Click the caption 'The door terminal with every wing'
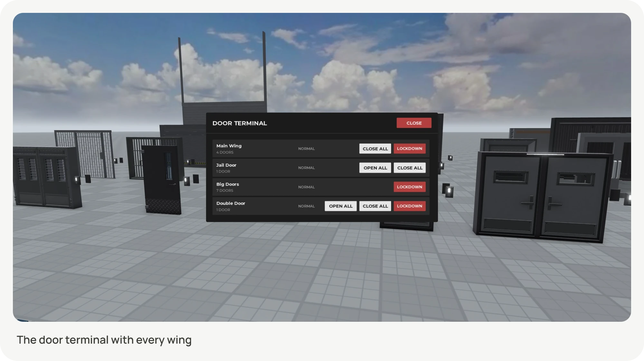The width and height of the screenshot is (644, 361). tap(104, 340)
